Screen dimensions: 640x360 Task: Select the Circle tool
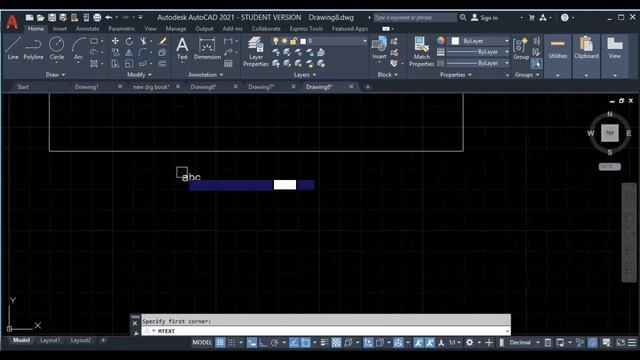click(56, 49)
